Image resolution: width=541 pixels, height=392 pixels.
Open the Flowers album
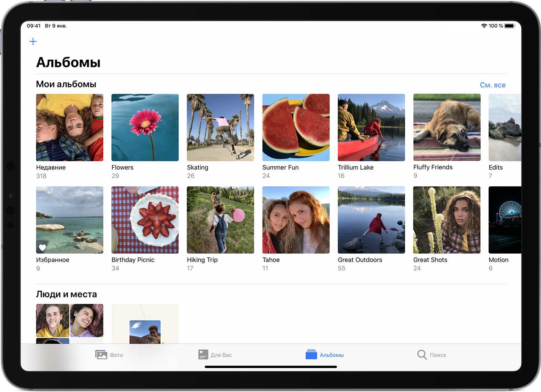145,127
